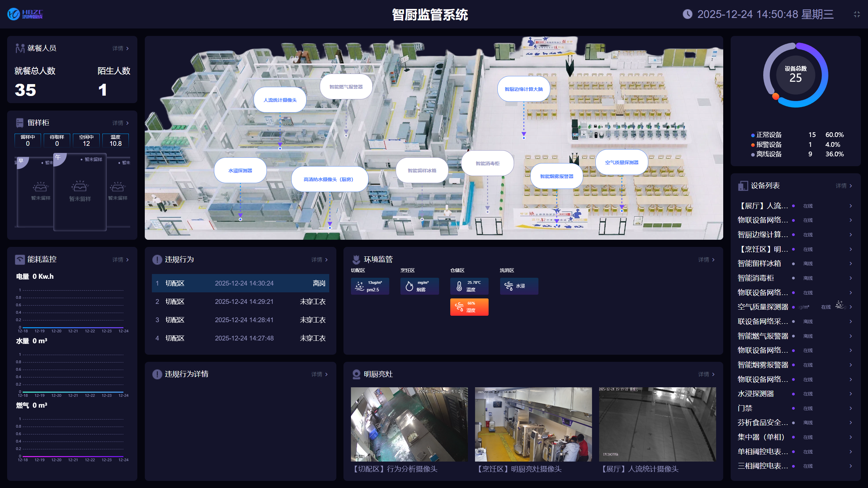Click the 留样柜 panel cabinet icon
This screenshot has width=868, height=488.
click(x=20, y=122)
